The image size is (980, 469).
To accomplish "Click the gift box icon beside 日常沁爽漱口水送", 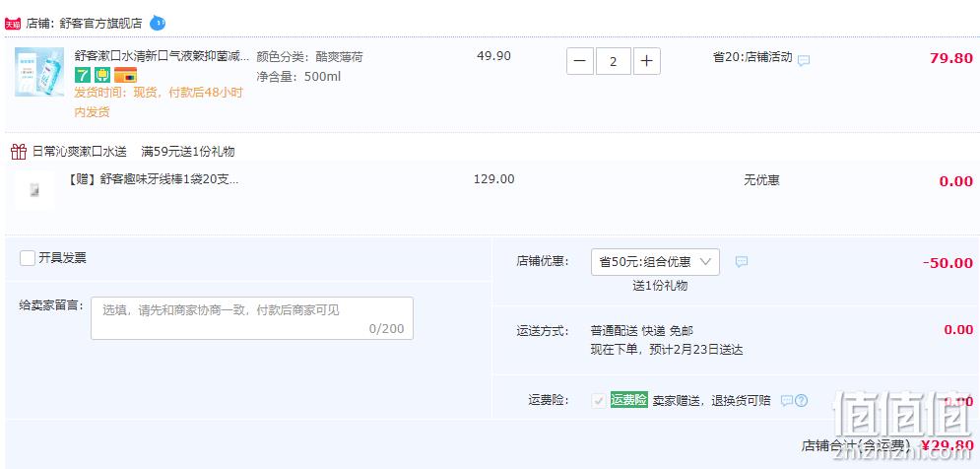I will [19, 152].
